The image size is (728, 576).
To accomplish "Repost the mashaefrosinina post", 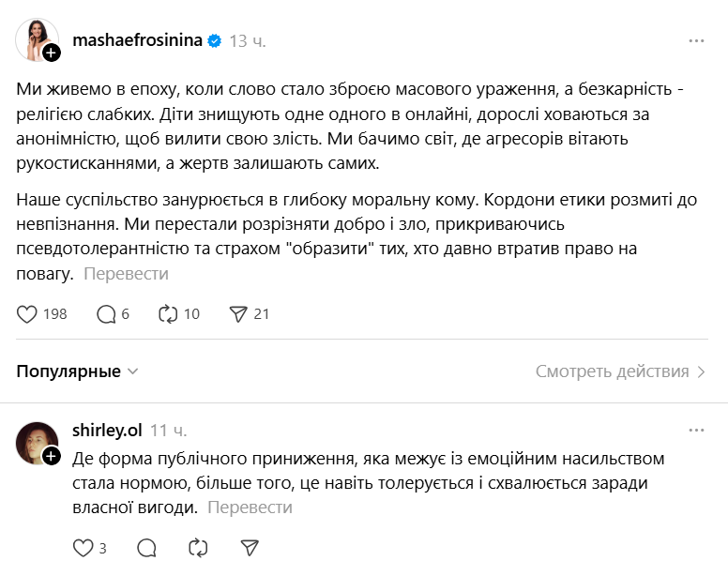I will point(169,314).
